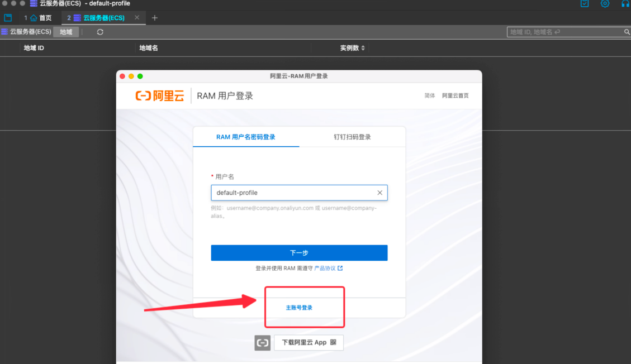Viewport: 631px width, 364px height.
Task: Add a new tab with plus icon
Action: click(x=154, y=18)
